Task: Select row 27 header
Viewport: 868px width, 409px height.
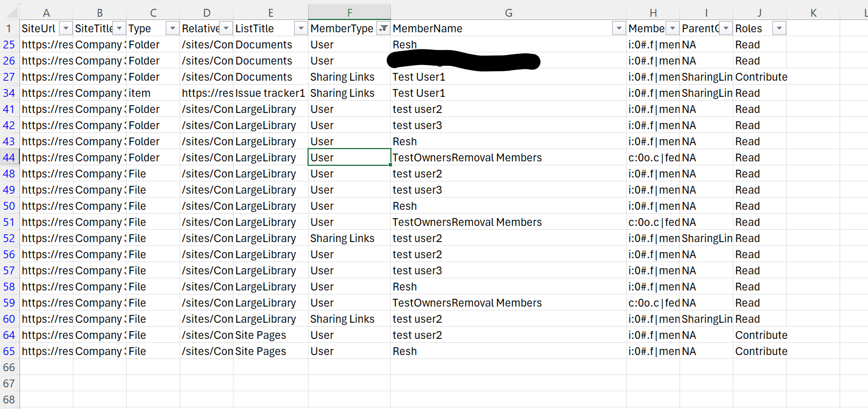Action: (9, 77)
